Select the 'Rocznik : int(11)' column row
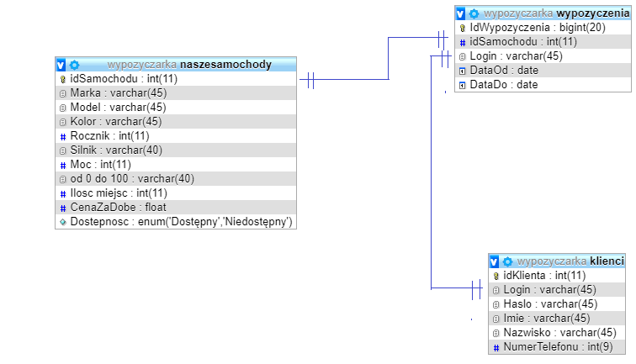The image size is (636, 364). click(176, 136)
